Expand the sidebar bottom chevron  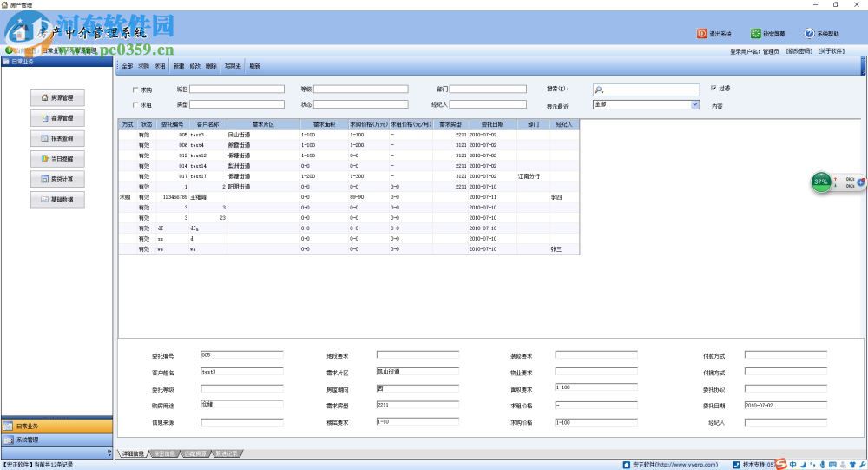tap(109, 453)
